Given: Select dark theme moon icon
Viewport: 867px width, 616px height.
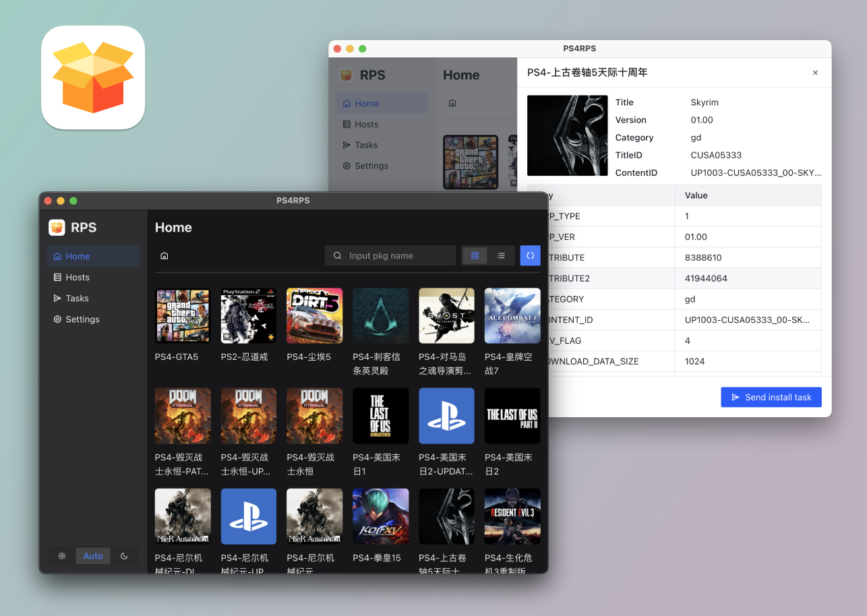Looking at the screenshot, I should click(x=124, y=556).
